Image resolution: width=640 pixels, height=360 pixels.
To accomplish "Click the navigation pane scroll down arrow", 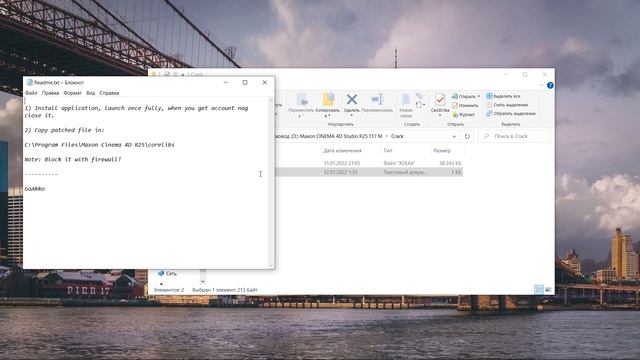I will coord(202,282).
